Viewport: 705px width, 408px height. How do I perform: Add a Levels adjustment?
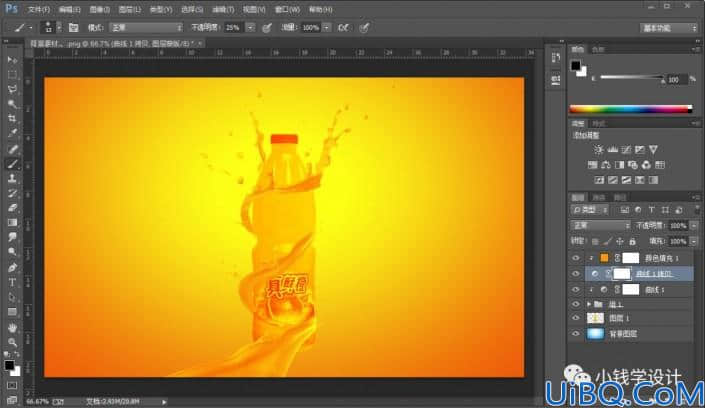612,149
